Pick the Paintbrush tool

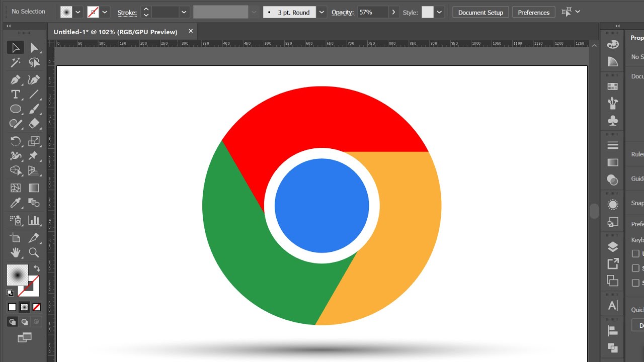[34, 109]
